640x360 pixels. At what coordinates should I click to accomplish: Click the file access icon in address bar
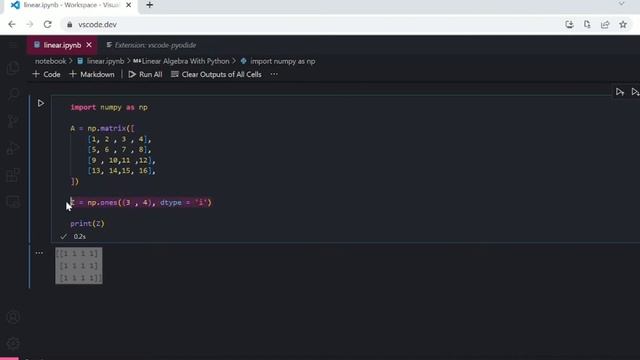587,24
